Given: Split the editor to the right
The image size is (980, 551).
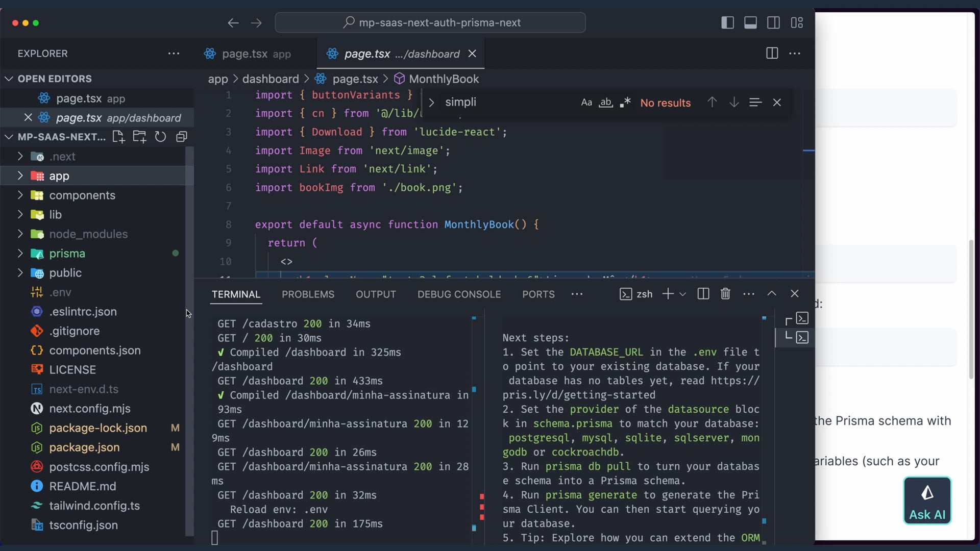Looking at the screenshot, I should [772, 54].
